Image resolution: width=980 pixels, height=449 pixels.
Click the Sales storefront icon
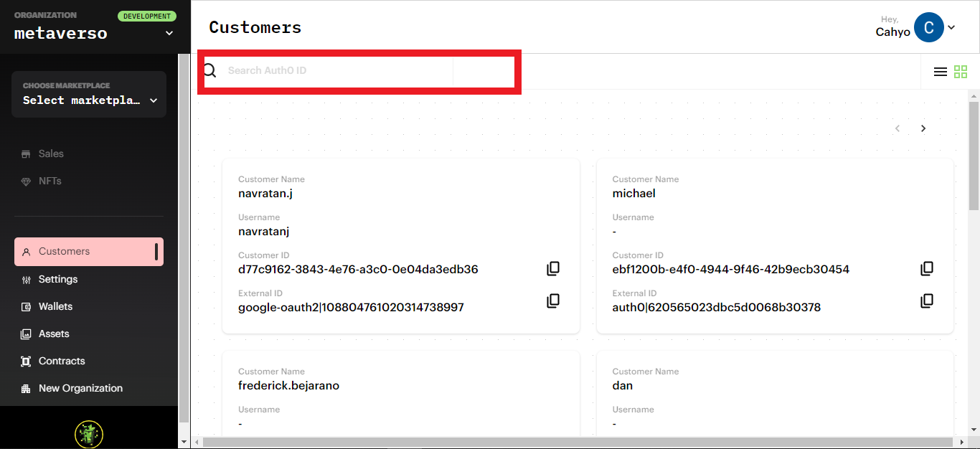[x=26, y=154]
